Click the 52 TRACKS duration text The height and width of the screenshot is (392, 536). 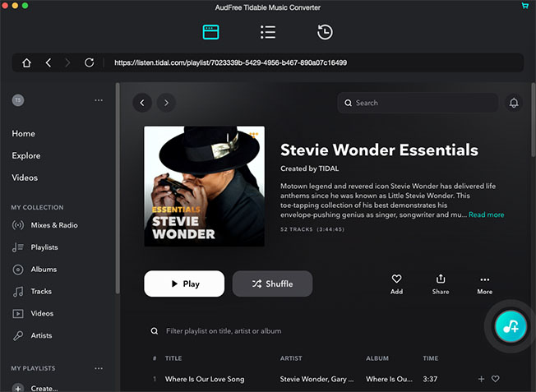(x=312, y=229)
